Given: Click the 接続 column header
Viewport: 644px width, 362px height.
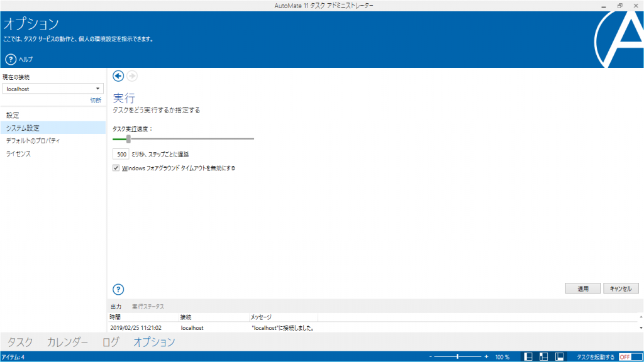Looking at the screenshot, I should pyautogui.click(x=214, y=317).
